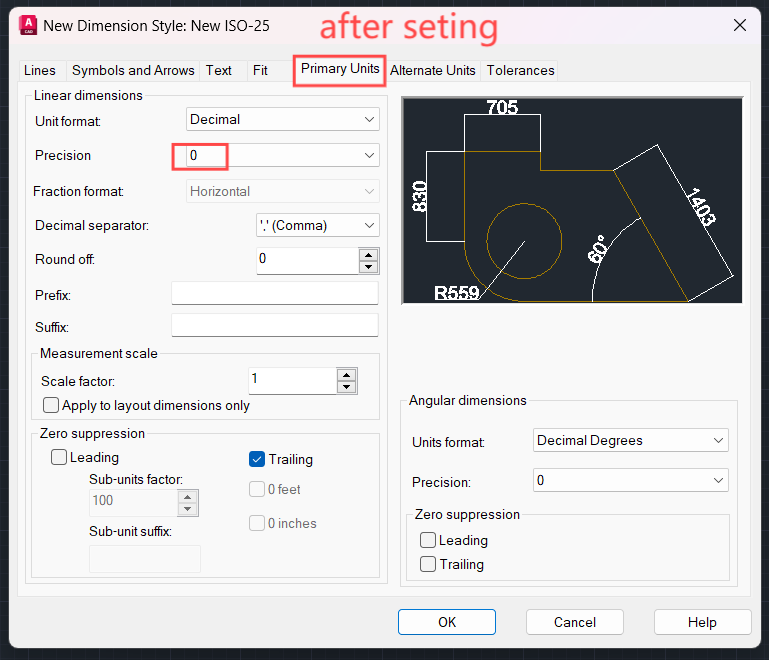Screen dimensions: 769x660
Task: Close the New Dimension Style dialog
Action: (739, 25)
